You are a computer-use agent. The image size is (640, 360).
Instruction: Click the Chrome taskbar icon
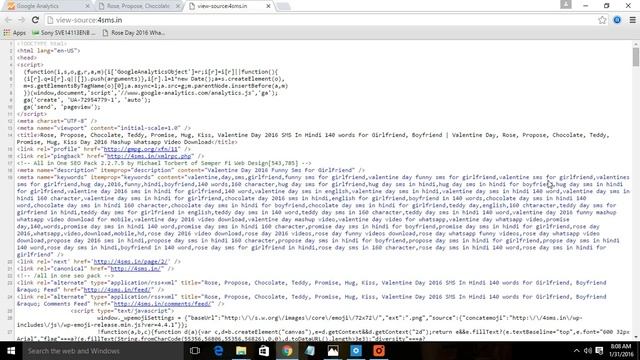(287, 351)
